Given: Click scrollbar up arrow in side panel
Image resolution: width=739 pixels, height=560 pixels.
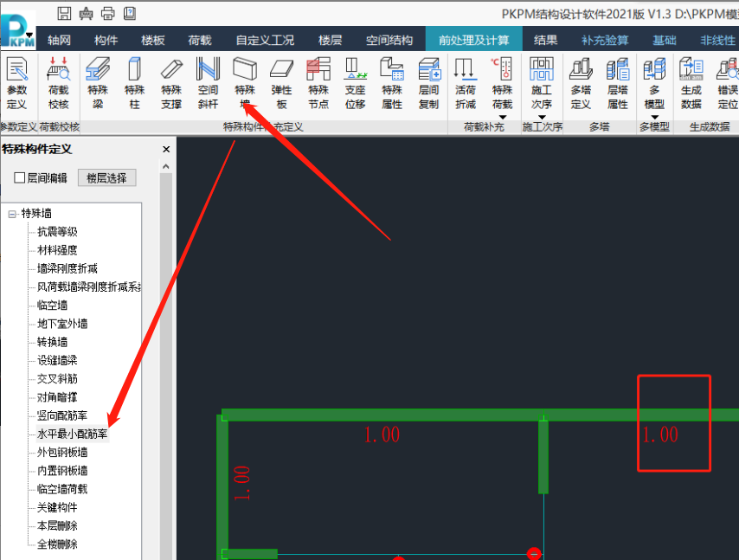Looking at the screenshot, I should coord(165,166).
